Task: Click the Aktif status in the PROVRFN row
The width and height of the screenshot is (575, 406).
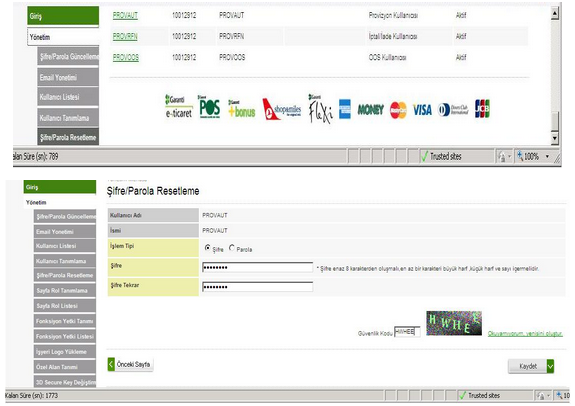Action: click(461, 36)
